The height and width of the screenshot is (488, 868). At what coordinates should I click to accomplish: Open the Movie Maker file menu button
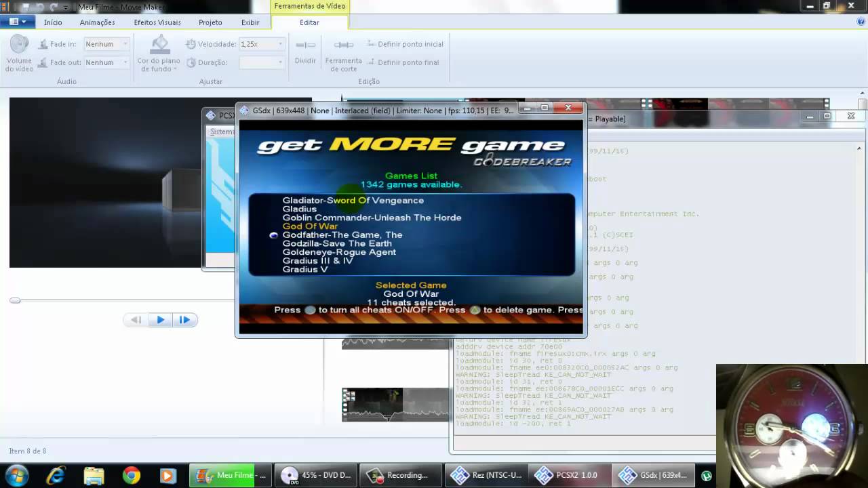click(x=18, y=22)
